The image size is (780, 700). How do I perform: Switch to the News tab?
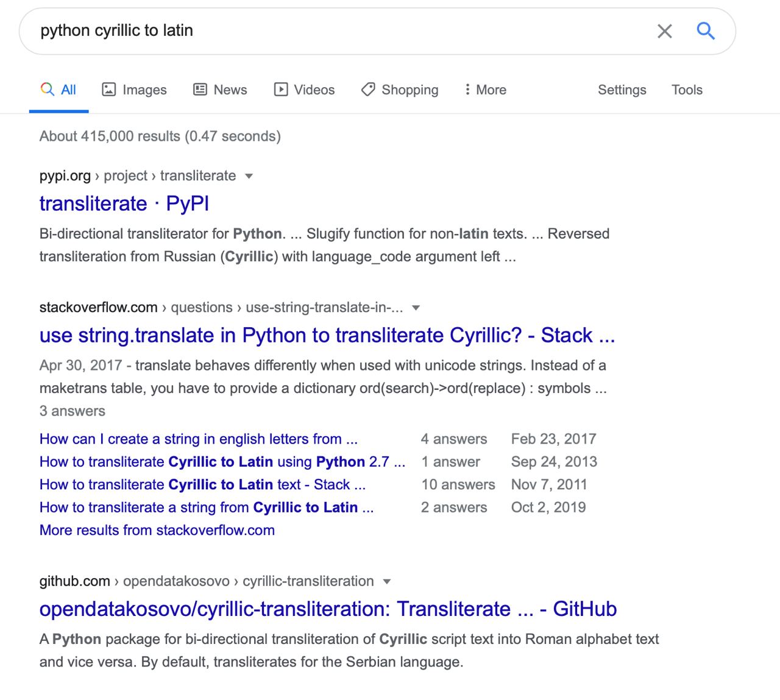[x=220, y=90]
